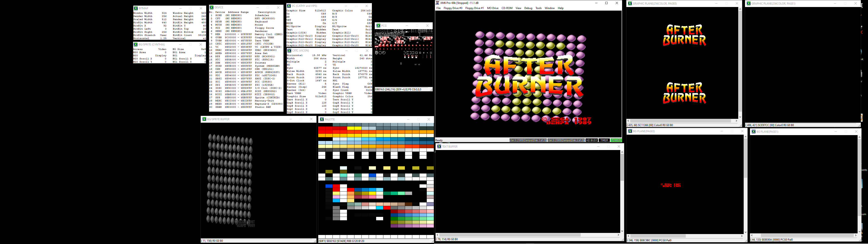Open the File menu in XM6

[438, 8]
